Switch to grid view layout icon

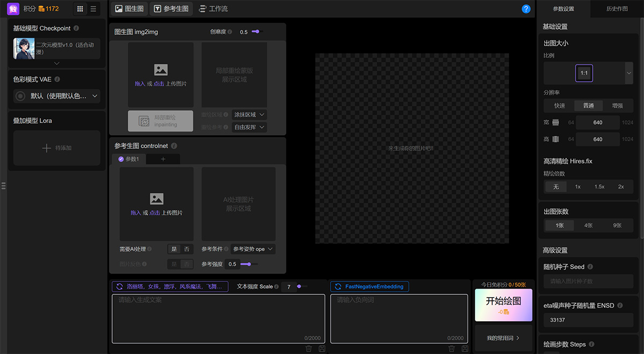click(80, 9)
